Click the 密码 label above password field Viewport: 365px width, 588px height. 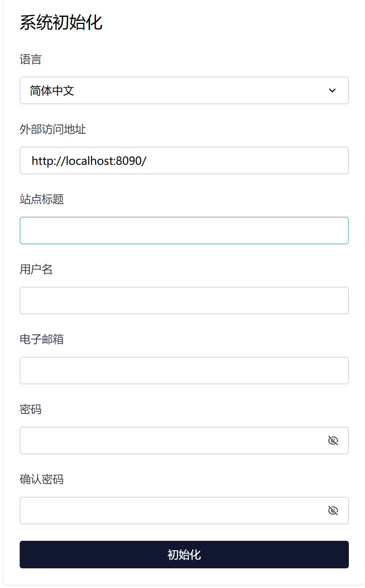click(31, 409)
